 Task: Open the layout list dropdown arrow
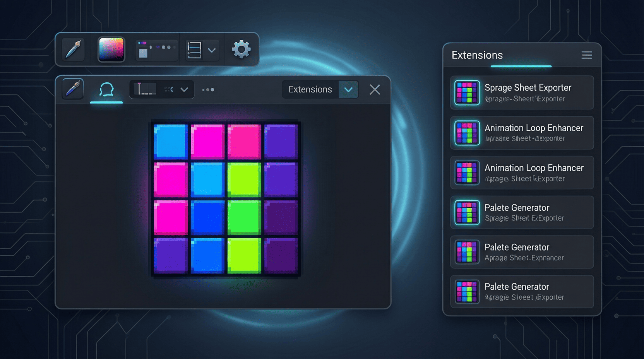212,50
